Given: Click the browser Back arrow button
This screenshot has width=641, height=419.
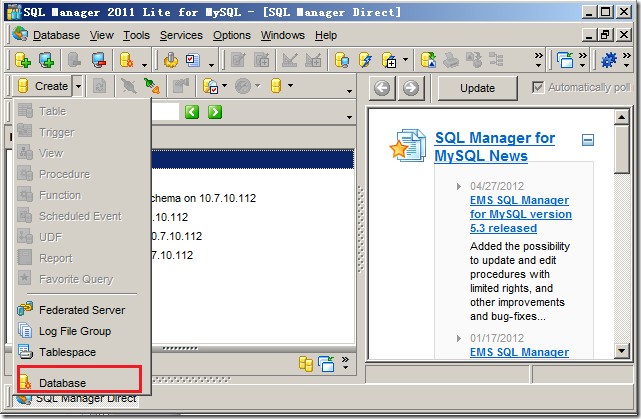Looking at the screenshot, I should pyautogui.click(x=382, y=88).
